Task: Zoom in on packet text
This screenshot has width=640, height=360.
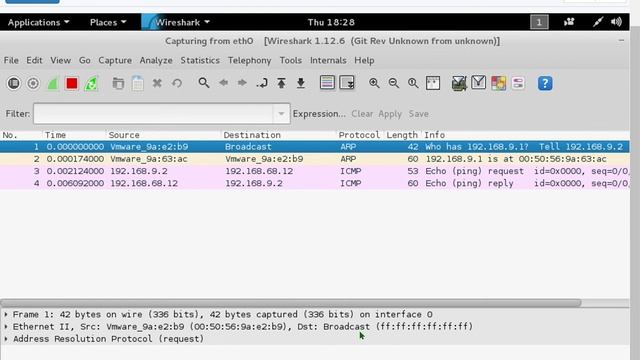Action: tap(374, 83)
